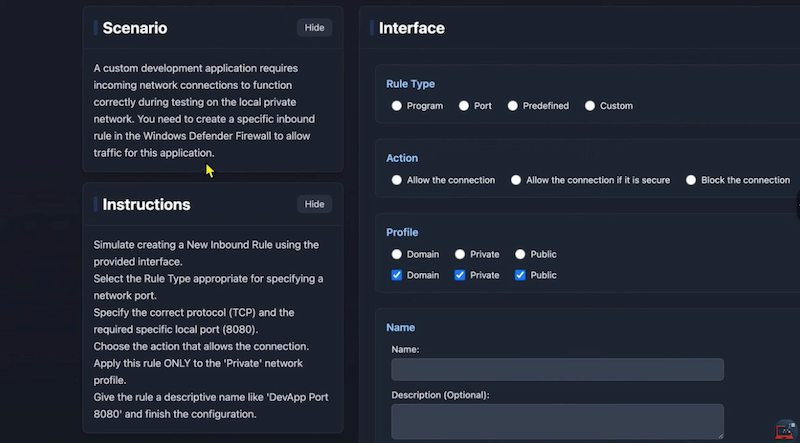Click the Description (Optional) text area
This screenshot has width=800, height=443.
point(557,422)
